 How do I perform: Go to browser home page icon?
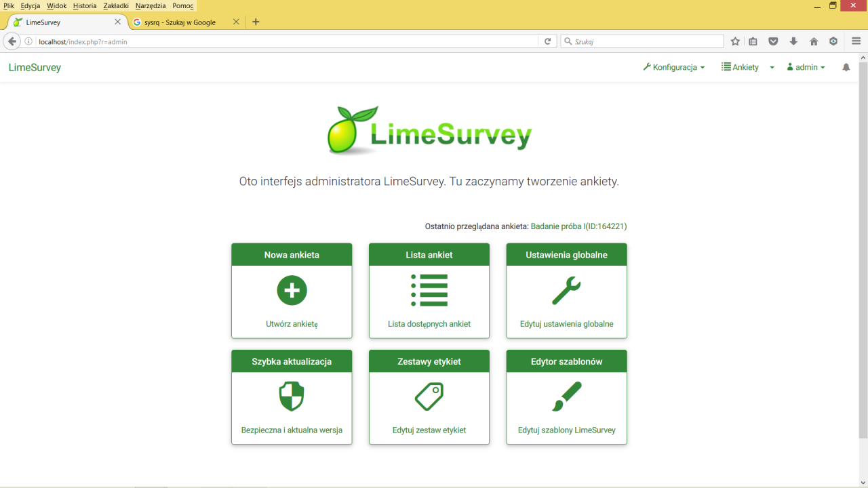click(x=814, y=41)
